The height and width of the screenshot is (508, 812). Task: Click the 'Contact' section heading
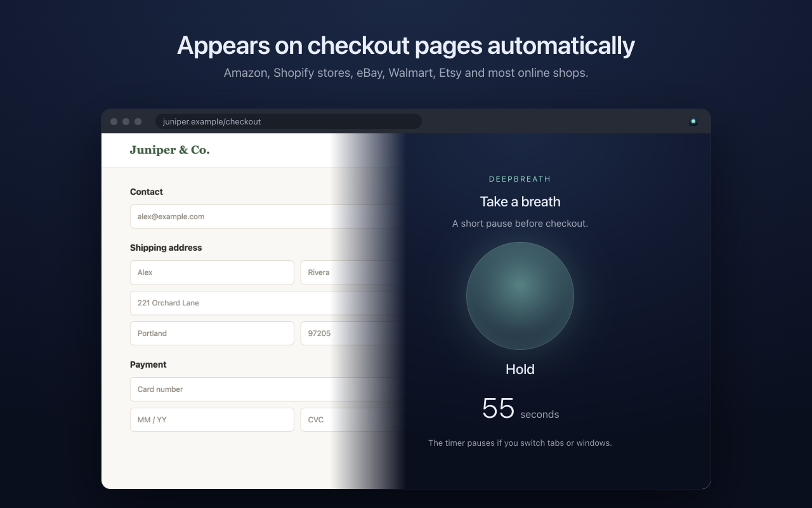pyautogui.click(x=147, y=192)
